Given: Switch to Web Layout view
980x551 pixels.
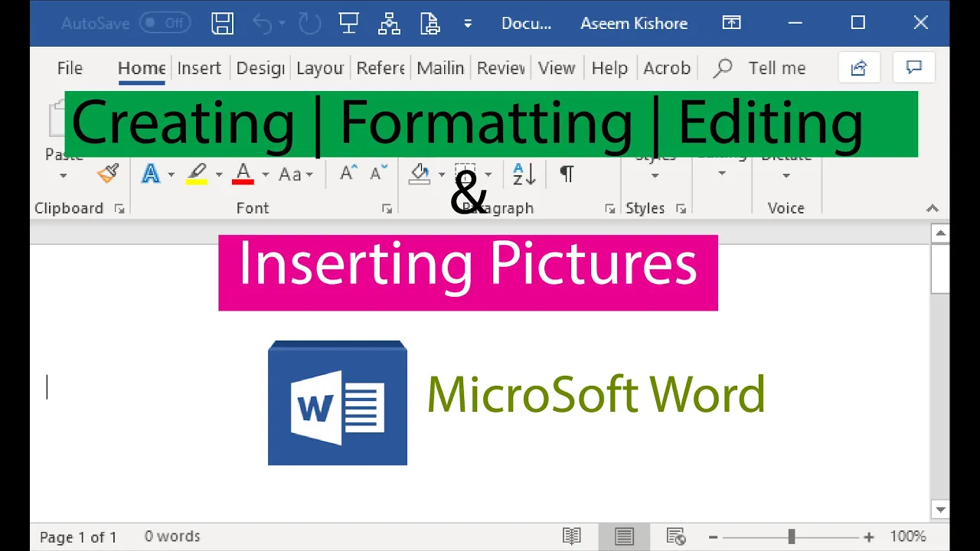Looking at the screenshot, I should click(675, 536).
